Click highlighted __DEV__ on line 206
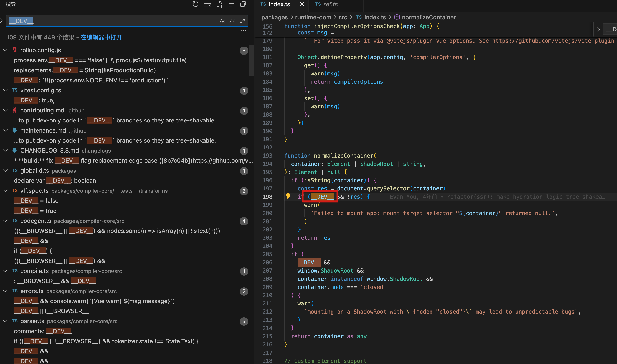The height and width of the screenshot is (364, 617). 309,263
